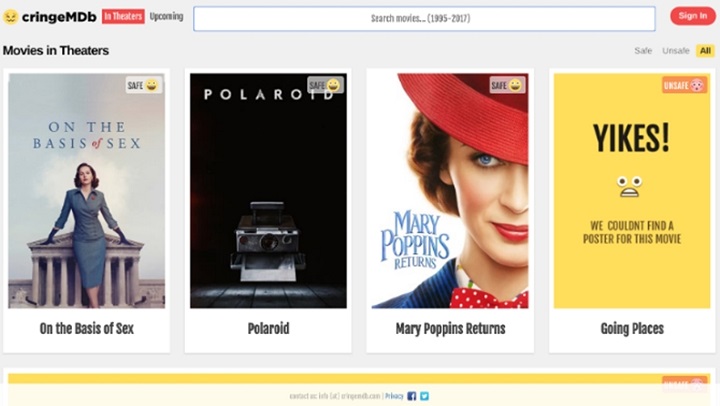720x406 pixels.
Task: Switch to the Upcoming tab
Action: (166, 17)
